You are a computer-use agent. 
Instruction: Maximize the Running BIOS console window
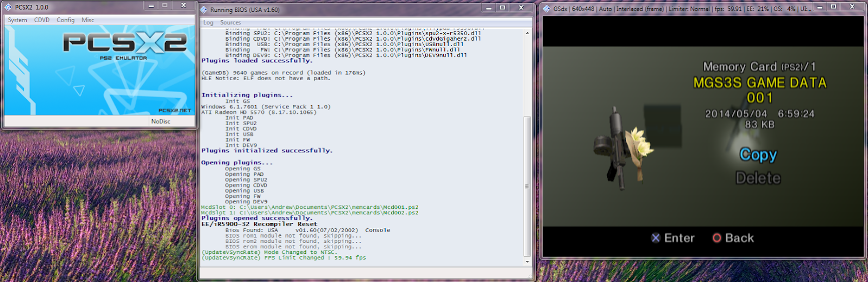502,8
